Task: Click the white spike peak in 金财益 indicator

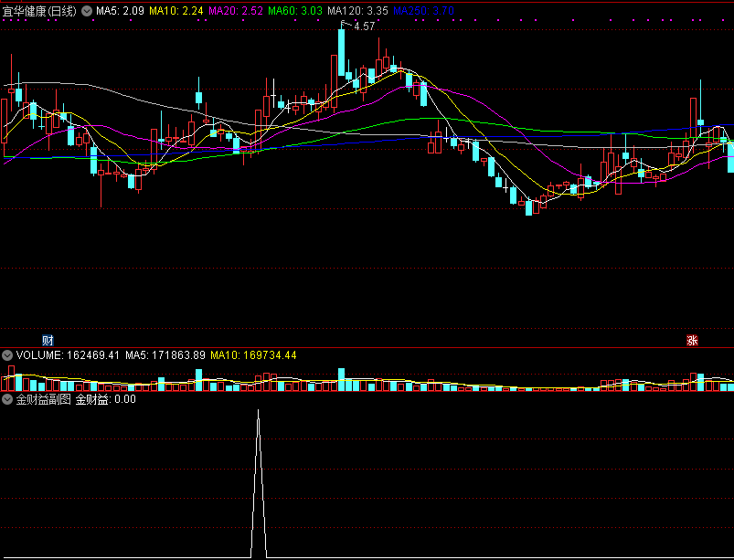Action: (x=258, y=411)
